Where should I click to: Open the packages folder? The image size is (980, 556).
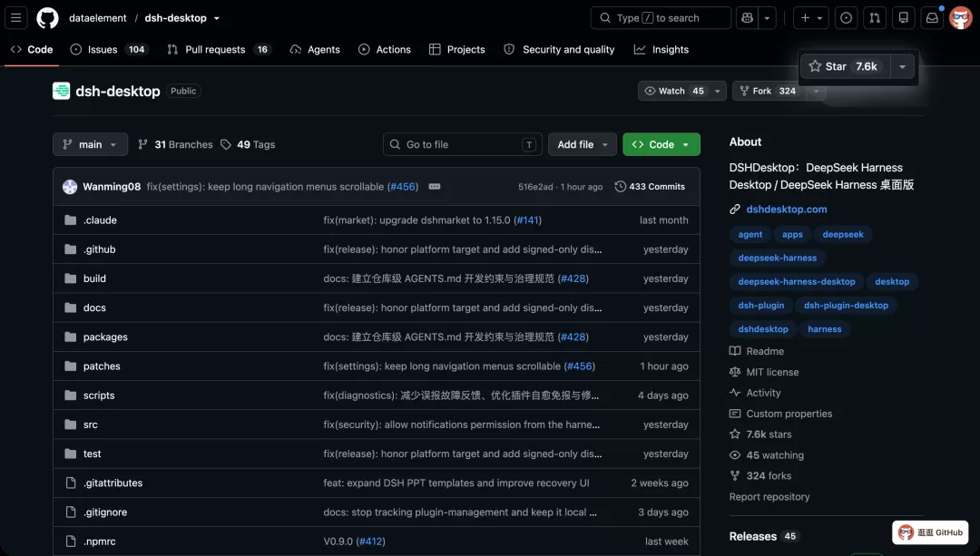105,337
